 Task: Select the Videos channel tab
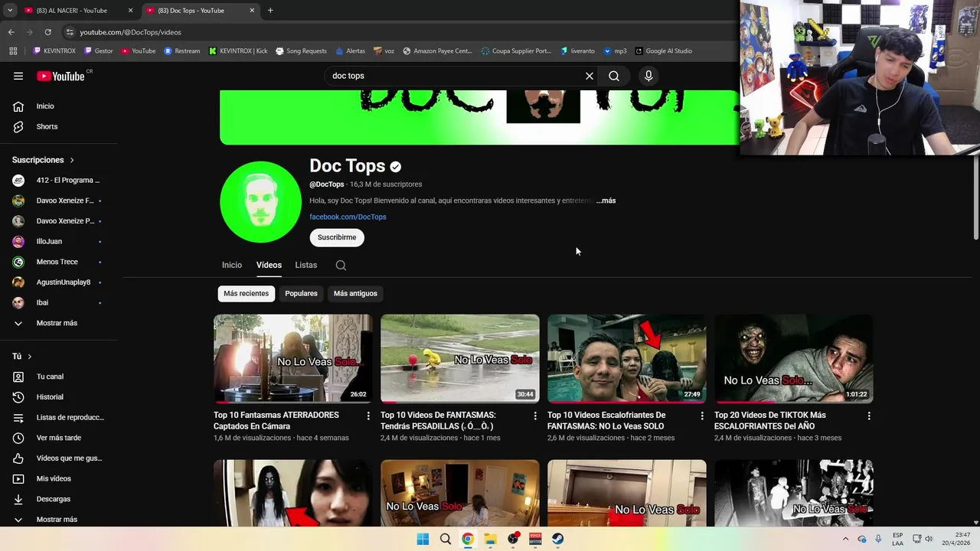tap(269, 265)
